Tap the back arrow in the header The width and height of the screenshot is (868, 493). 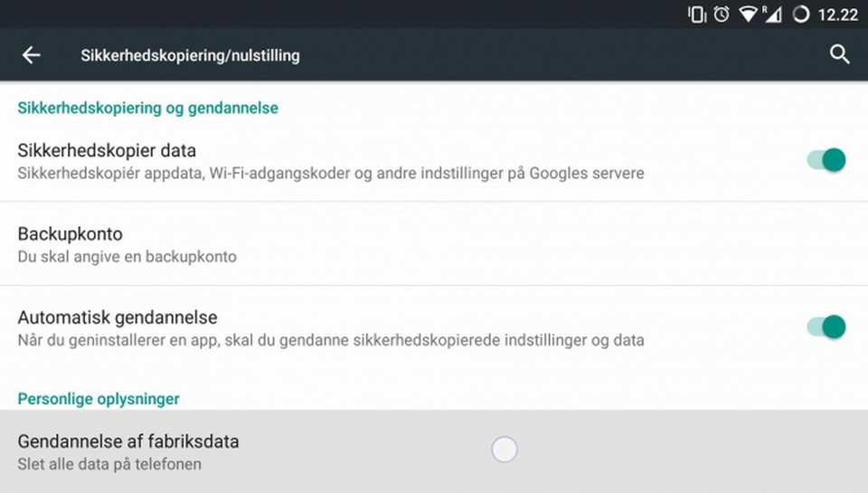click(x=32, y=55)
